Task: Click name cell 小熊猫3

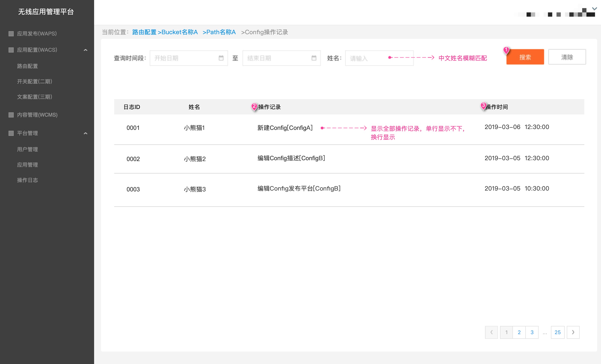Action: [195, 189]
